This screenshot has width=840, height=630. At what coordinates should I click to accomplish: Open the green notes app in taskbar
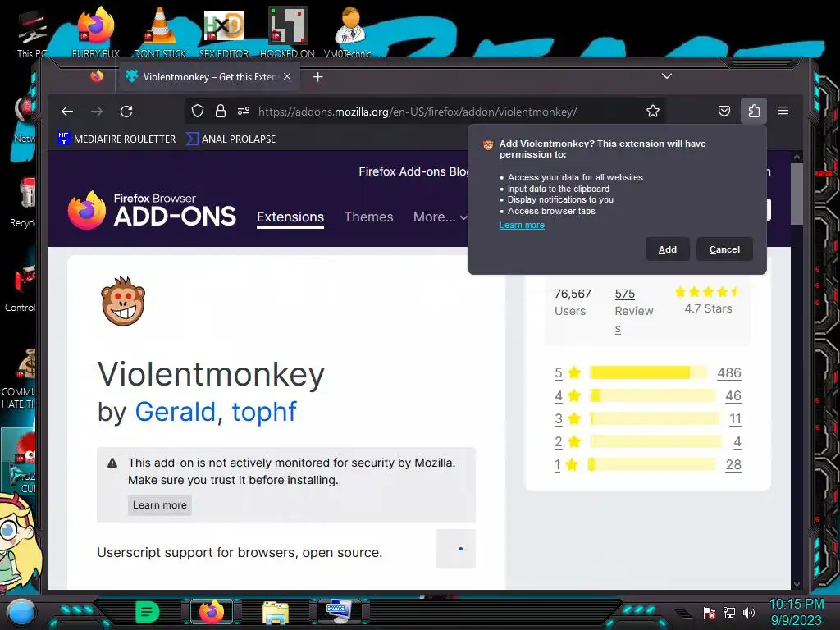[148, 612]
